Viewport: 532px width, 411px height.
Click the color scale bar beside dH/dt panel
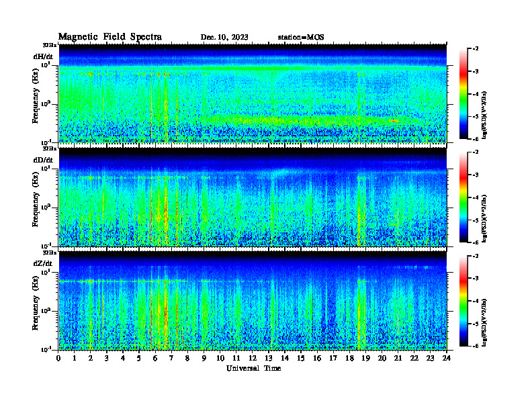pyautogui.click(x=463, y=94)
